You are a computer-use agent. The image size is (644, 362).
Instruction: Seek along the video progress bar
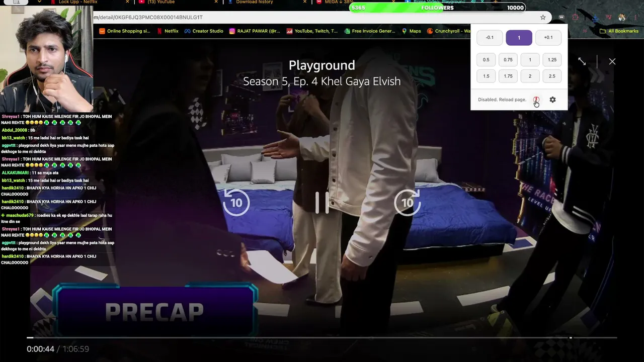tap(322, 337)
